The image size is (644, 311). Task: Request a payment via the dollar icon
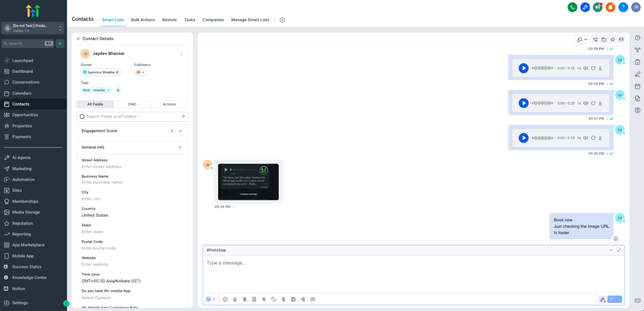coord(283,299)
